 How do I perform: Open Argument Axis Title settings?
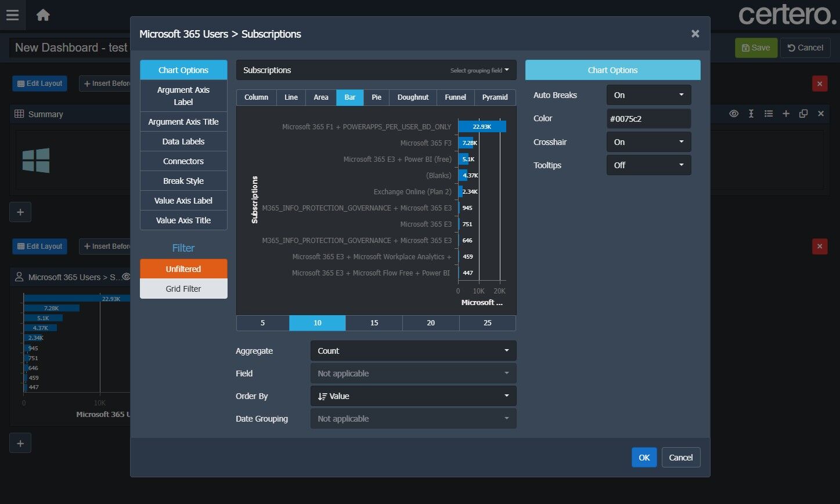pos(183,122)
